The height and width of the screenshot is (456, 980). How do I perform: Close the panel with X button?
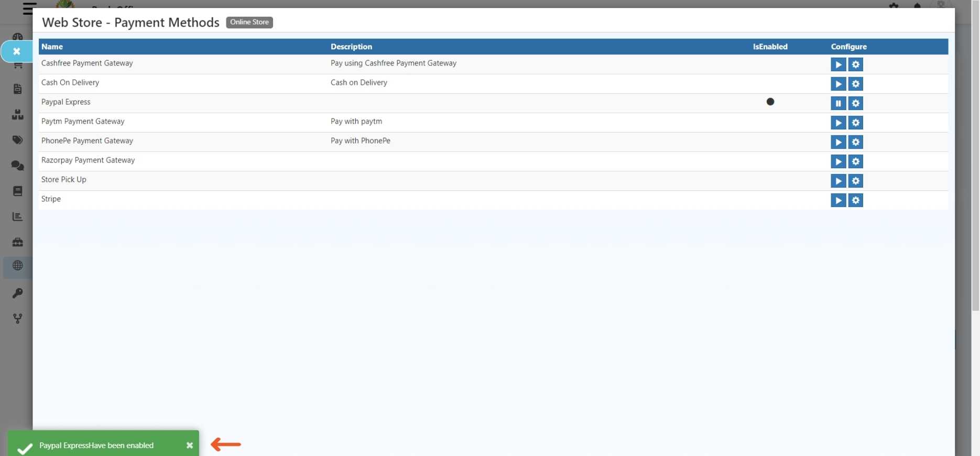(17, 51)
